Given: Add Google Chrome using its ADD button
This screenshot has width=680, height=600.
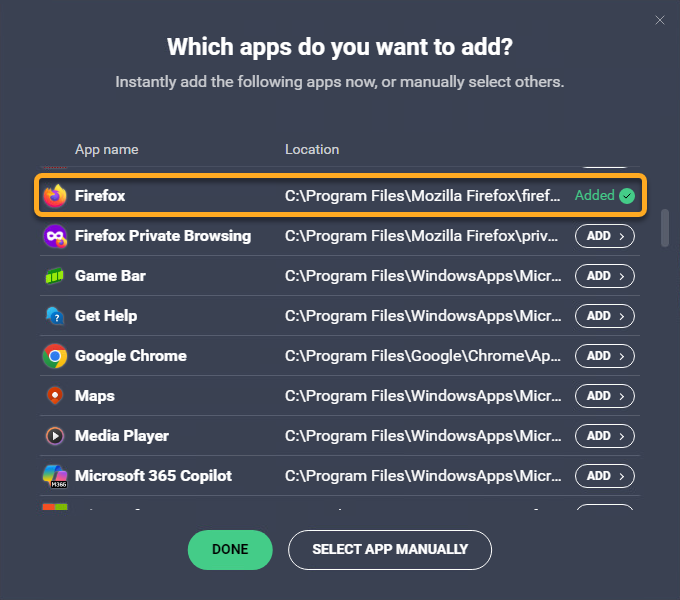Looking at the screenshot, I should pos(604,356).
